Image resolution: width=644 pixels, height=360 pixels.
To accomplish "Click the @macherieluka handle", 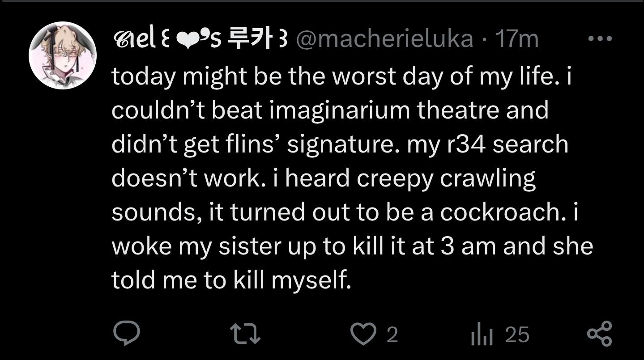I will [384, 39].
